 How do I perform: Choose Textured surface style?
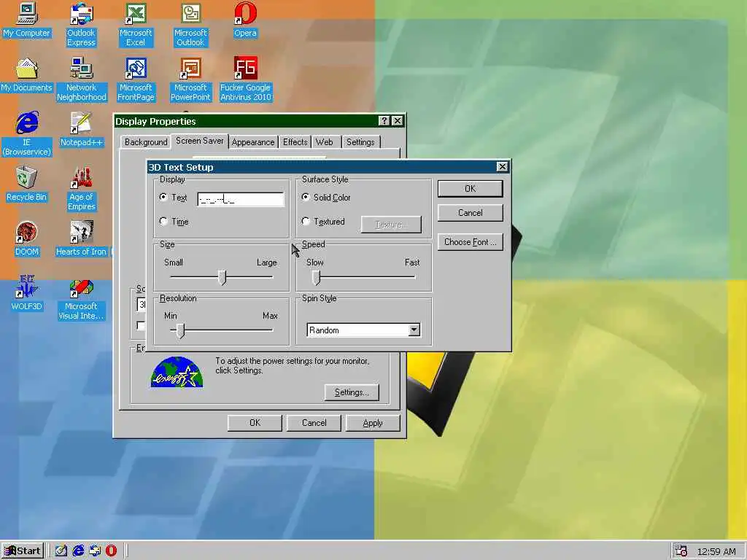(x=306, y=221)
